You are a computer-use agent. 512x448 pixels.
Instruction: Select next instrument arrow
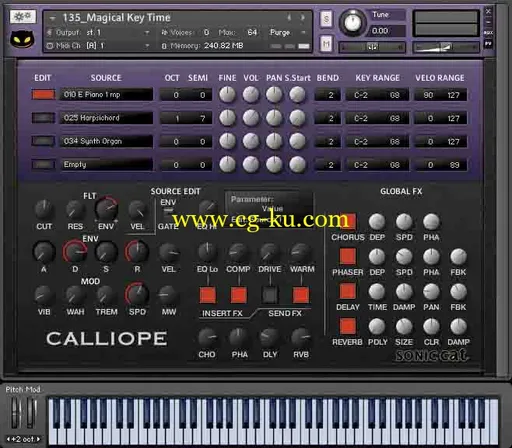pos(303,18)
